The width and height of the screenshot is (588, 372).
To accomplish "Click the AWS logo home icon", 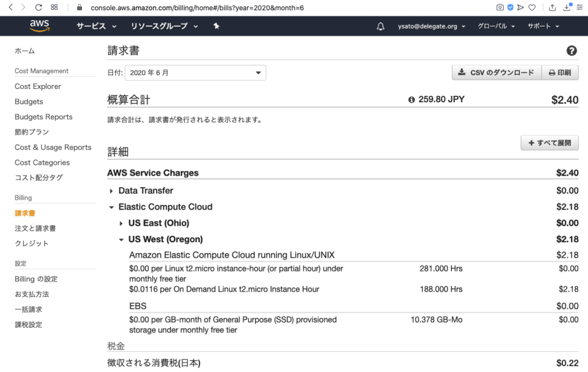I will (40, 26).
